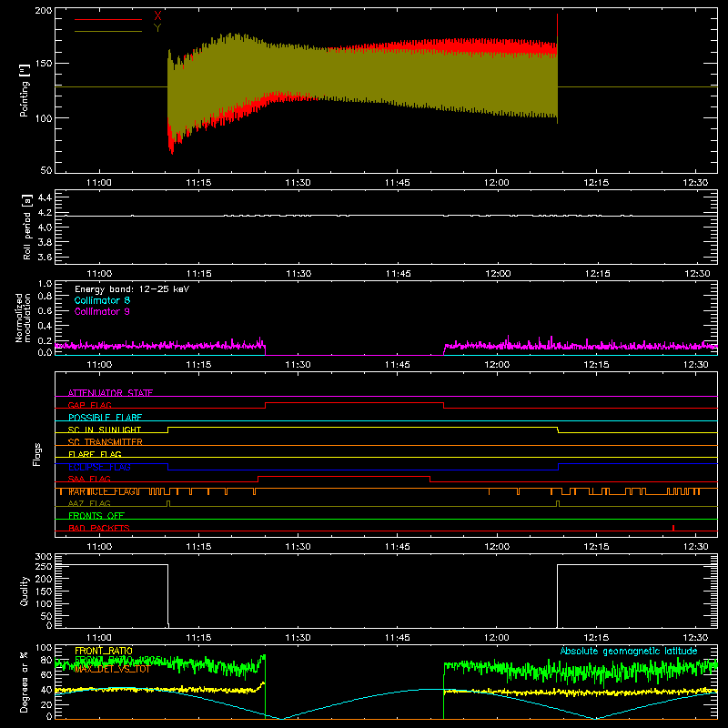Click the red X spike at Pointing data end
The height and width of the screenshot is (728, 728).
pos(557,25)
